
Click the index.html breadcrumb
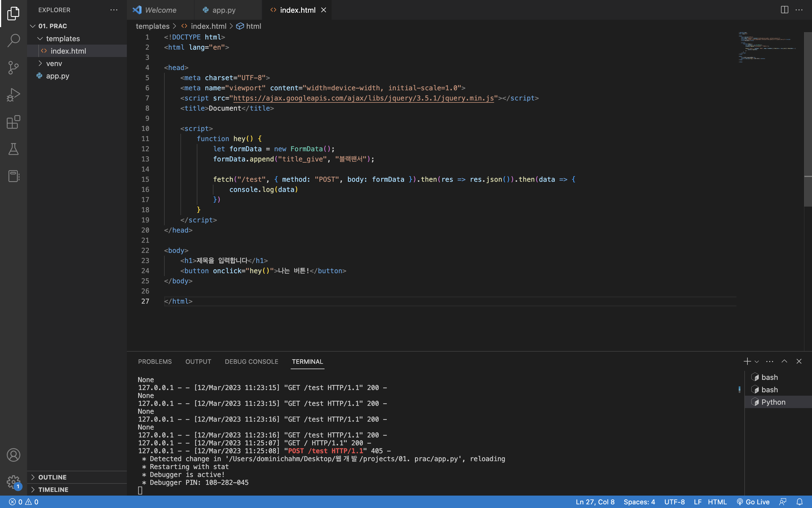[x=204, y=26]
